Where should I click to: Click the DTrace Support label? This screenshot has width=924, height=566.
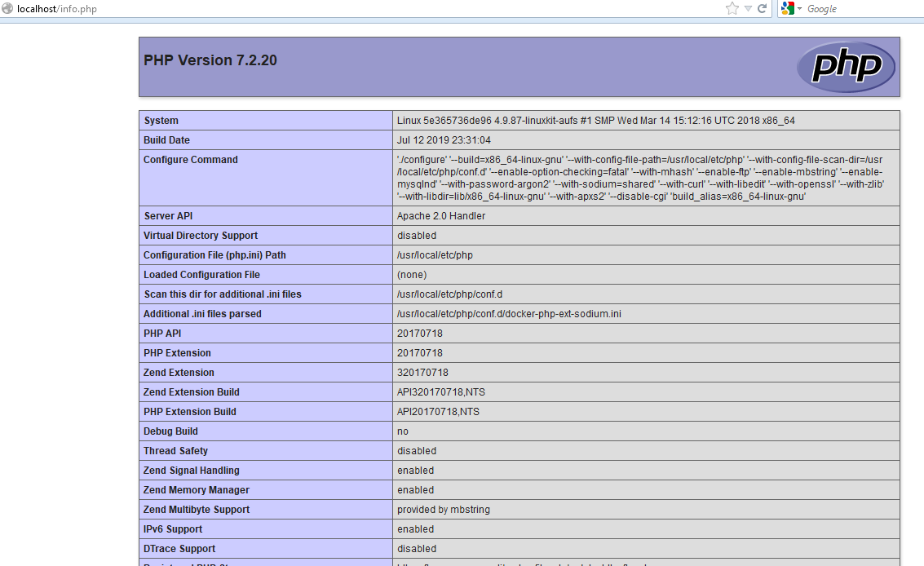click(x=179, y=548)
